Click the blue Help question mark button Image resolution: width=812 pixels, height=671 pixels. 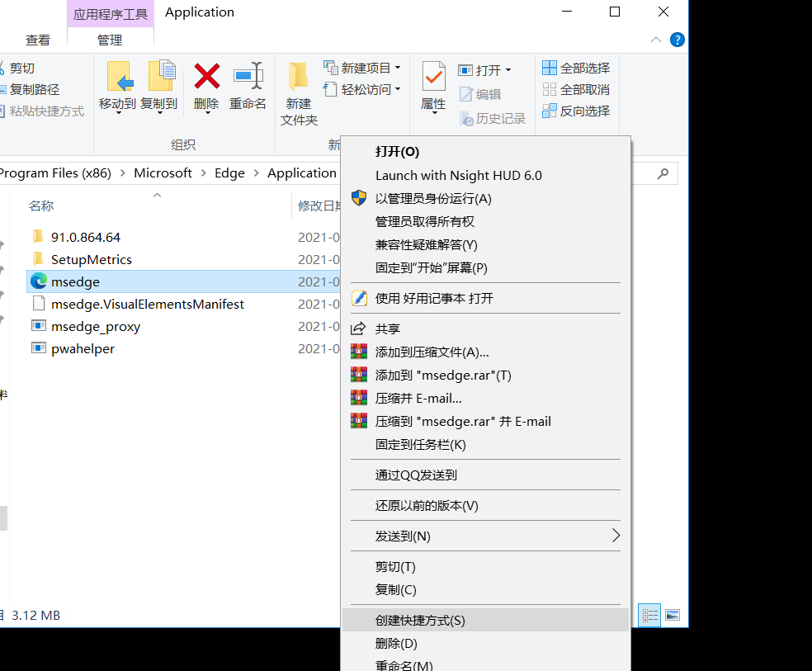point(677,39)
